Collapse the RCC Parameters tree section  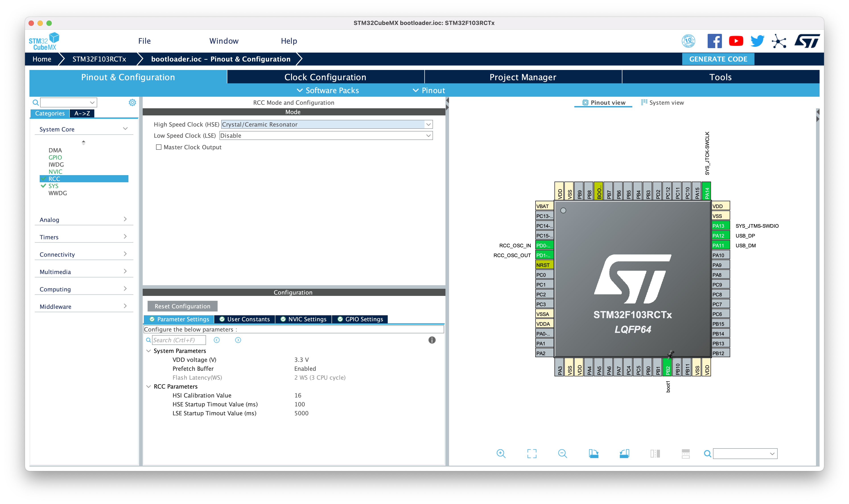tap(148, 387)
